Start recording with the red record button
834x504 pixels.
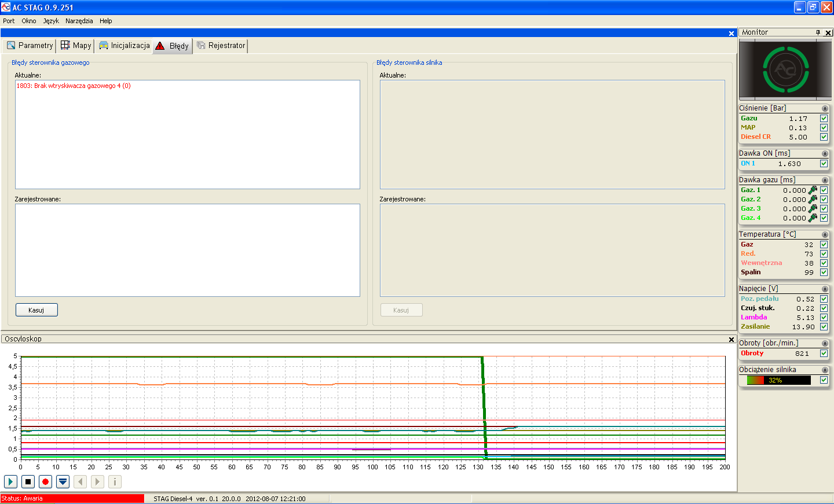[x=45, y=481]
